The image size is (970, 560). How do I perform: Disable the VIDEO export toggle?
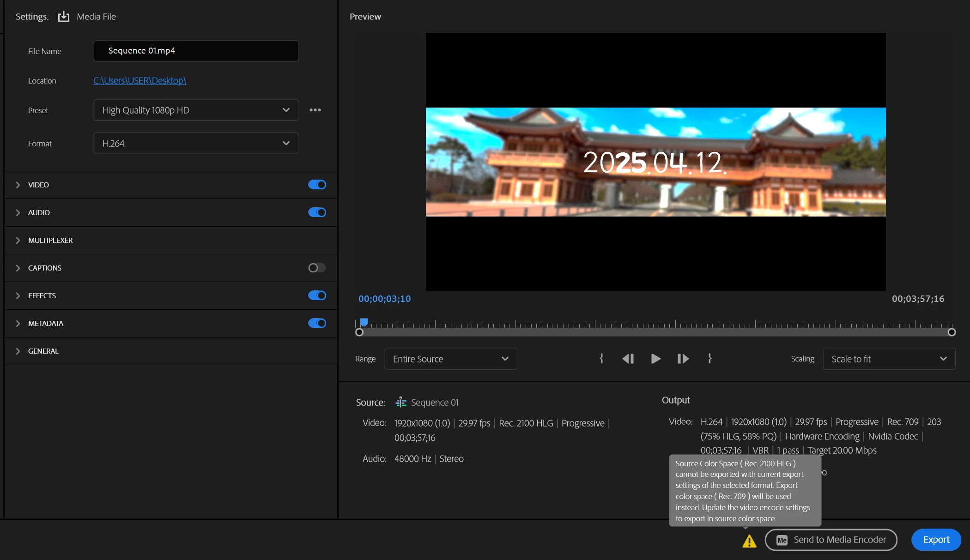(x=317, y=185)
